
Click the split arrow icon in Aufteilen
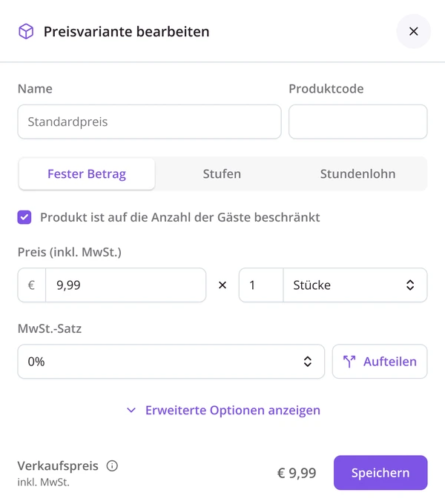pos(349,362)
